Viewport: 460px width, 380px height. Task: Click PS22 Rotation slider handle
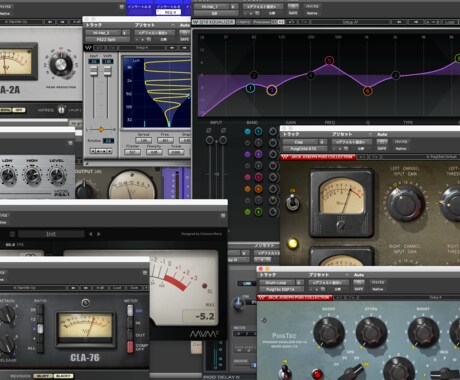(101, 129)
